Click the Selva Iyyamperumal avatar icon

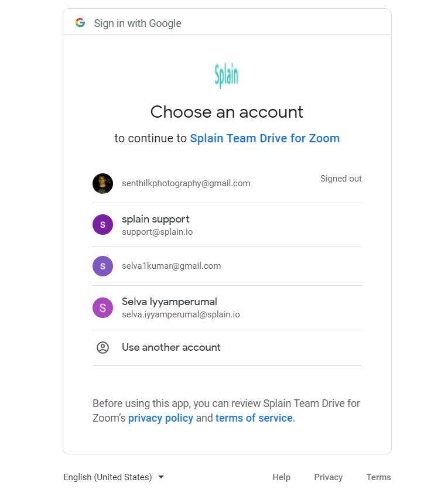point(102,307)
